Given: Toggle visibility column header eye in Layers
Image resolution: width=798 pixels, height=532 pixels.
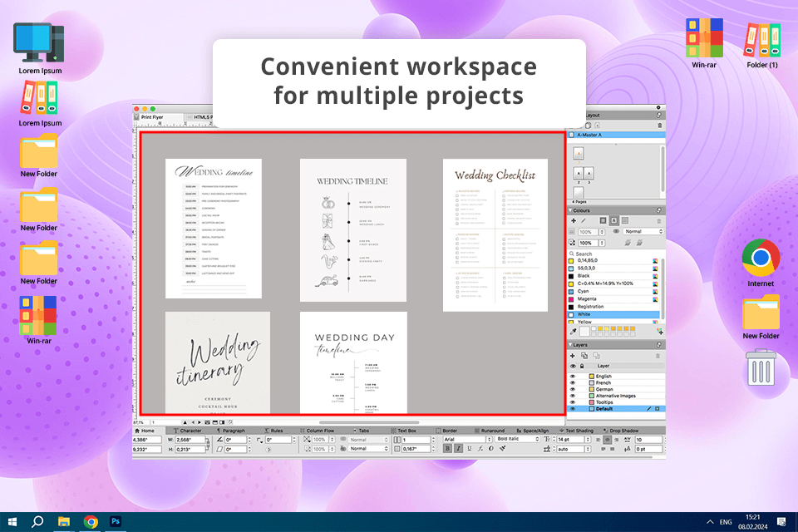Looking at the screenshot, I should (573, 366).
